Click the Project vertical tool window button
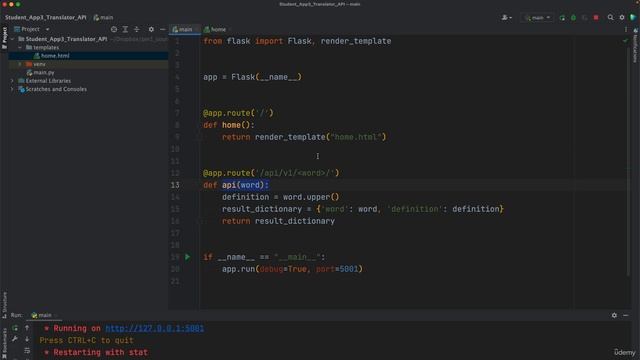 pyautogui.click(x=4, y=38)
